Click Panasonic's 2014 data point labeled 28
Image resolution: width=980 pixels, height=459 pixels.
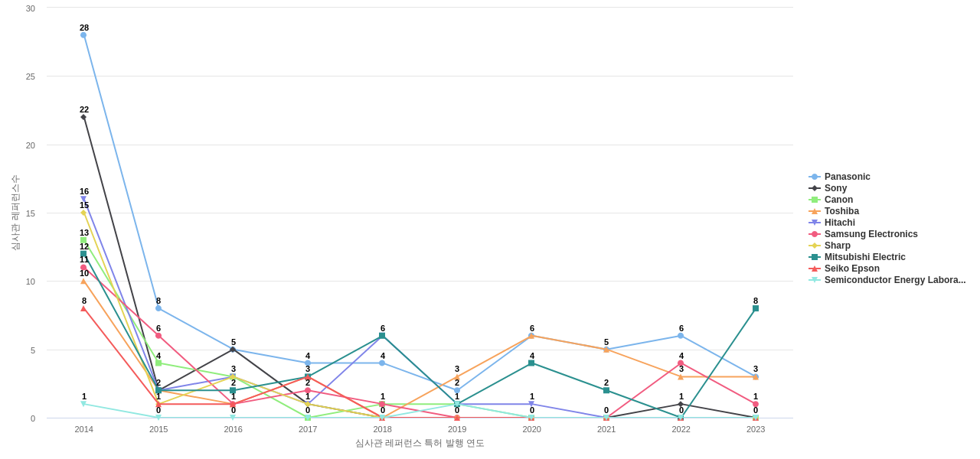[x=83, y=35]
